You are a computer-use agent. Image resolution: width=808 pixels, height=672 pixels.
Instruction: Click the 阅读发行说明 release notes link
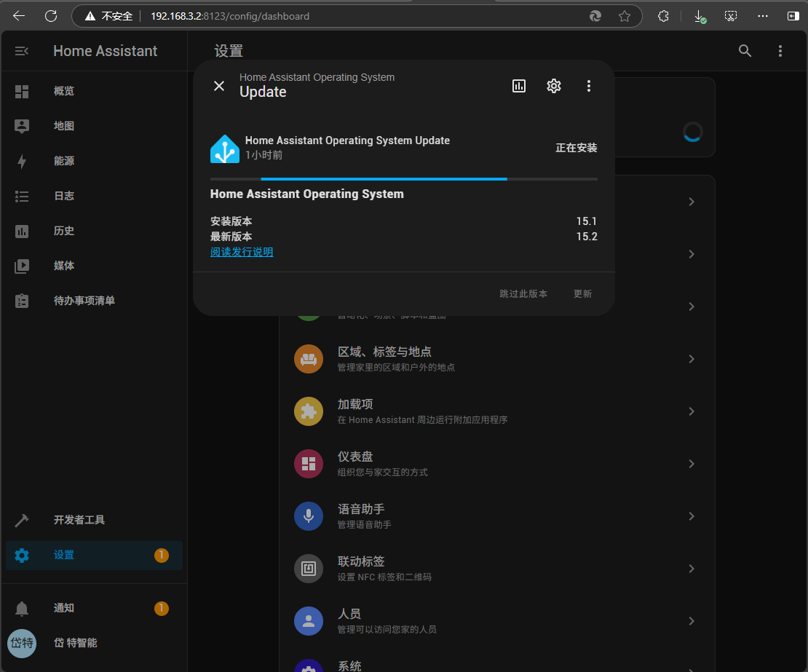point(242,252)
